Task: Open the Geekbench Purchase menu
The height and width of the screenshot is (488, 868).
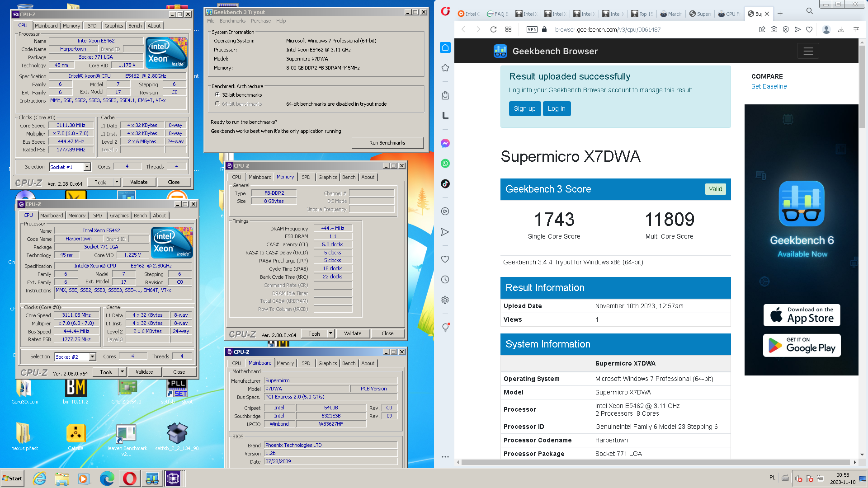Action: pyautogui.click(x=261, y=21)
